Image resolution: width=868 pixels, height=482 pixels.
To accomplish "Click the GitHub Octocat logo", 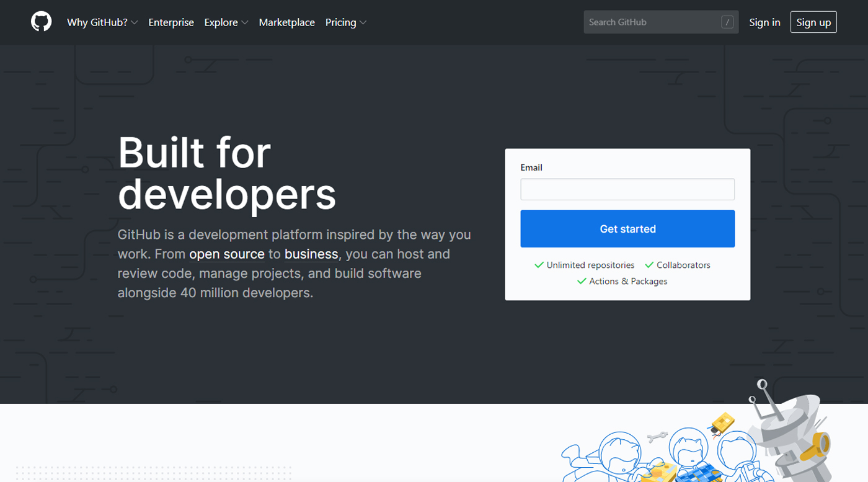I will coord(42,22).
